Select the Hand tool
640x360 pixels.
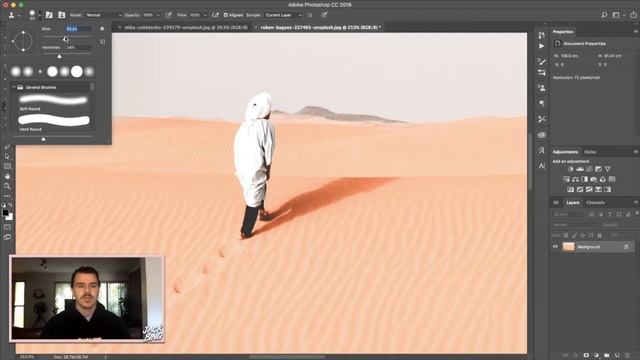pyautogui.click(x=7, y=176)
